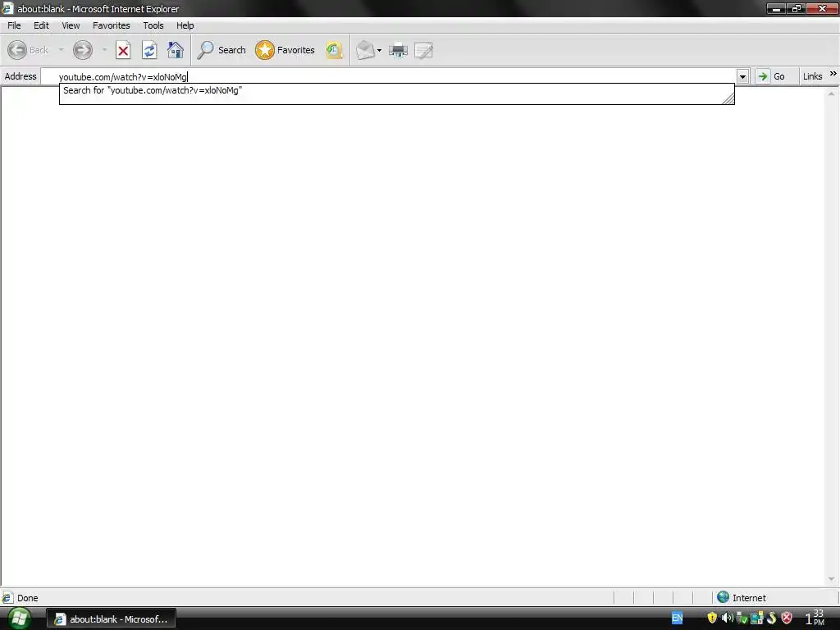Open the Edit menu
840x630 pixels.
coord(41,25)
